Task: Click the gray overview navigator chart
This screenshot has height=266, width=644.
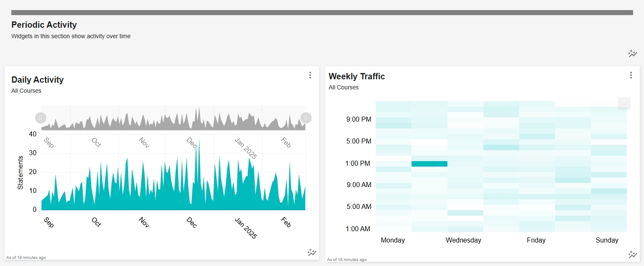Action: pyautogui.click(x=173, y=118)
